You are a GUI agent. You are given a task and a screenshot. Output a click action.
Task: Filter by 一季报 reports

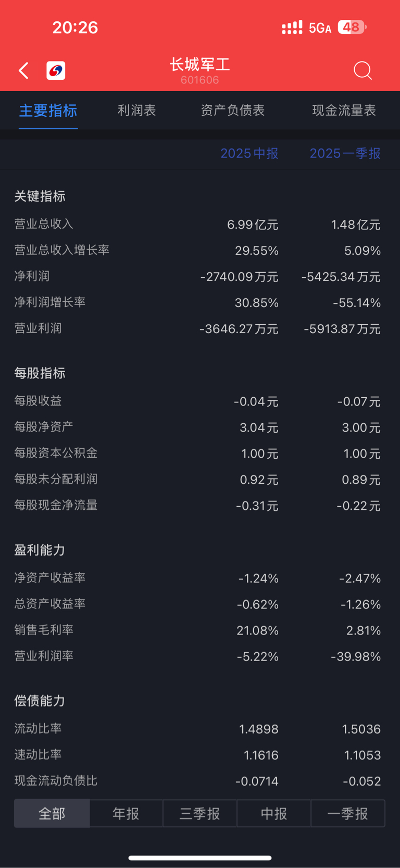[x=348, y=813]
